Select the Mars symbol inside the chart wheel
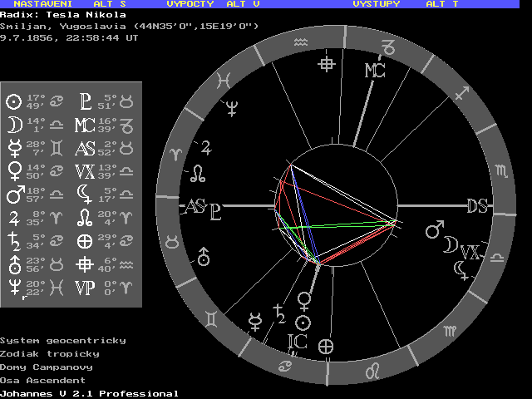 pos(435,229)
